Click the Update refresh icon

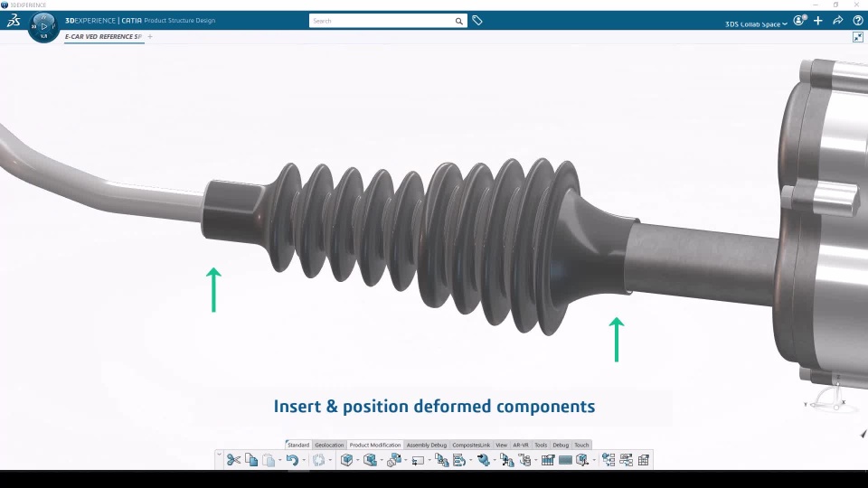pos(318,460)
